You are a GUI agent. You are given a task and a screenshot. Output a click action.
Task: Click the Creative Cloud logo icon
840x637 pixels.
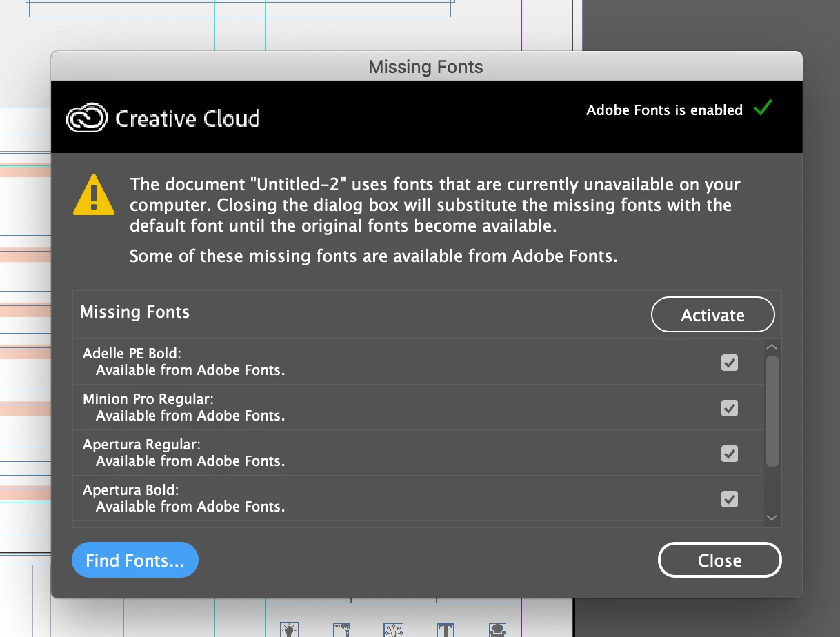click(x=87, y=119)
